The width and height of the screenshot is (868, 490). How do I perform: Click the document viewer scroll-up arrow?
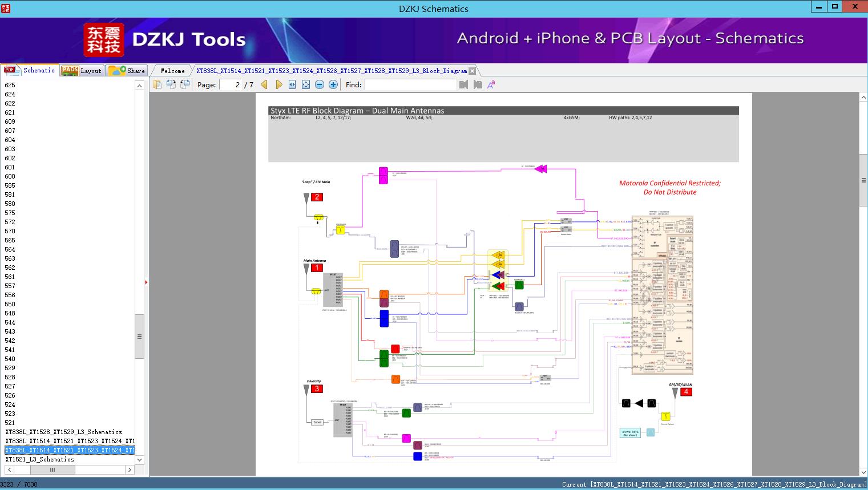tap(863, 98)
